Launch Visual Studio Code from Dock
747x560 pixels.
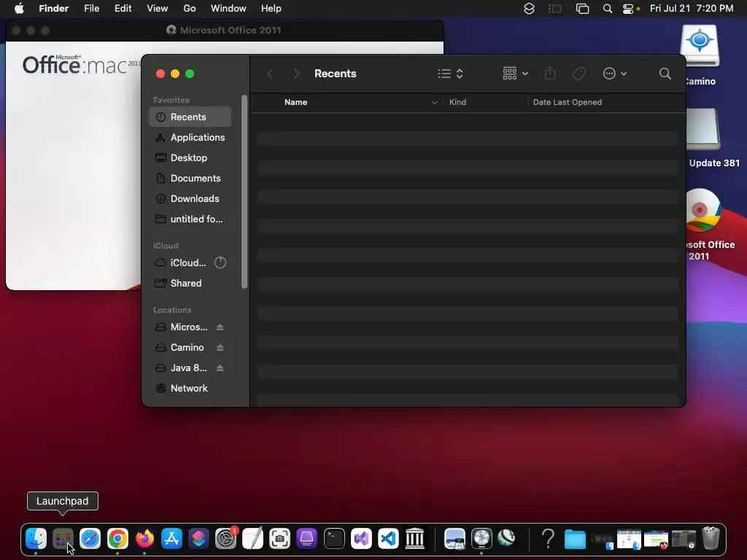coord(388,539)
